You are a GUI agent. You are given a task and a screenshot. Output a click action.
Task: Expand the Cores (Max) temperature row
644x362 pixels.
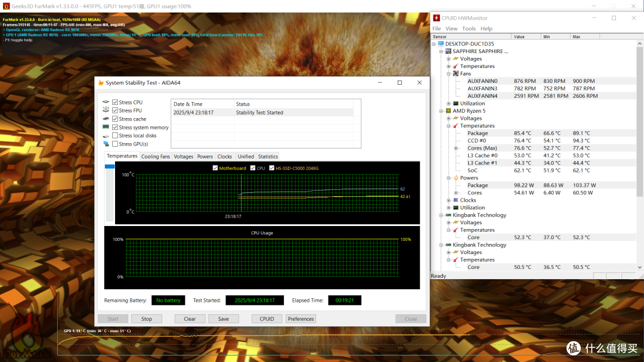(456, 148)
